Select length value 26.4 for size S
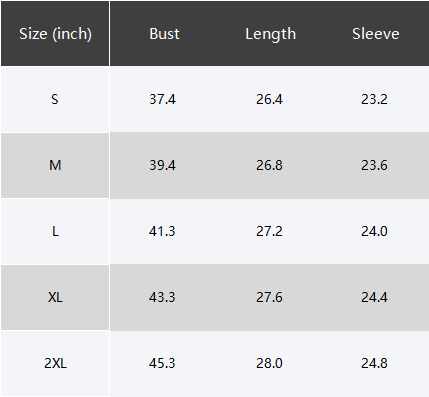Image resolution: width=429 pixels, height=397 pixels. pyautogui.click(x=269, y=99)
